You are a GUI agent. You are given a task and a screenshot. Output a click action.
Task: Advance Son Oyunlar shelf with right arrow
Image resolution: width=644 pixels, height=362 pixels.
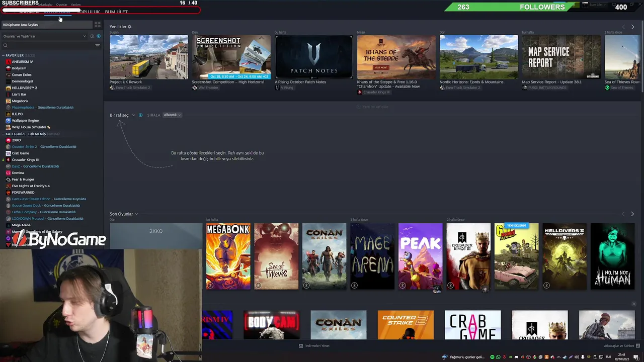point(632,214)
